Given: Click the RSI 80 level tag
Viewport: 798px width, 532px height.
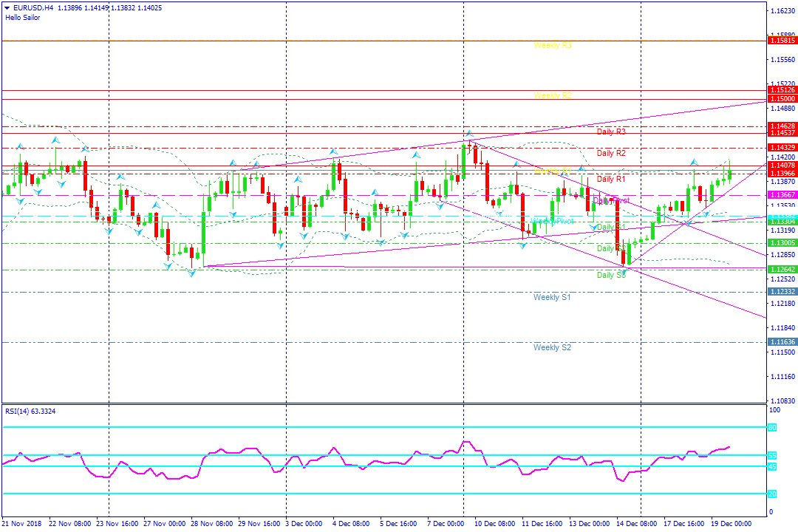Looking at the screenshot, I should pos(772,428).
